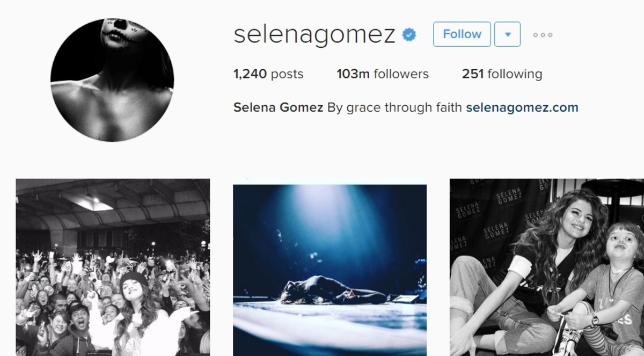
Task: Click the Selena Gomez bio name text
Action: (278, 107)
